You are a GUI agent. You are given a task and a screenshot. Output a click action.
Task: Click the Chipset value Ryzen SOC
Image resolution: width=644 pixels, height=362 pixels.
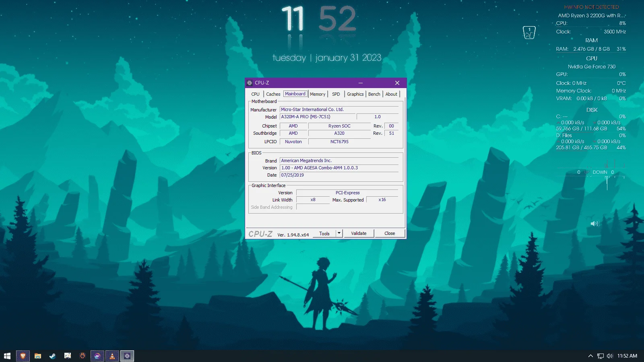click(x=339, y=126)
